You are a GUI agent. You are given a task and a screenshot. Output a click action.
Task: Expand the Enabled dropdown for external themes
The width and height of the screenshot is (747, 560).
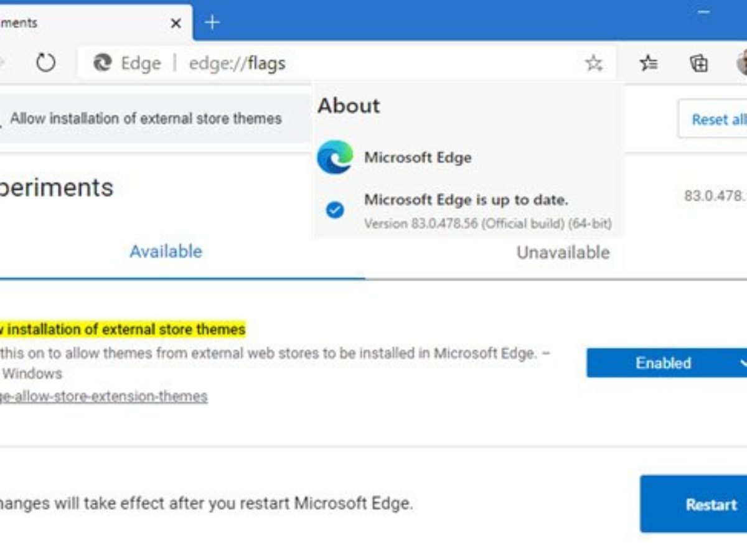click(x=666, y=363)
